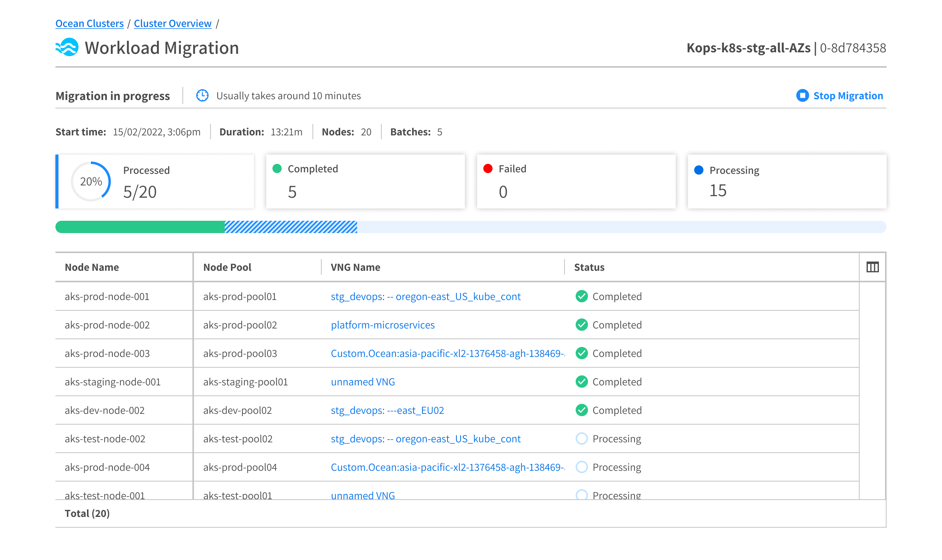The height and width of the screenshot is (560, 942).
Task: Click green checkmark for aks-prod-node-001
Action: tap(581, 296)
